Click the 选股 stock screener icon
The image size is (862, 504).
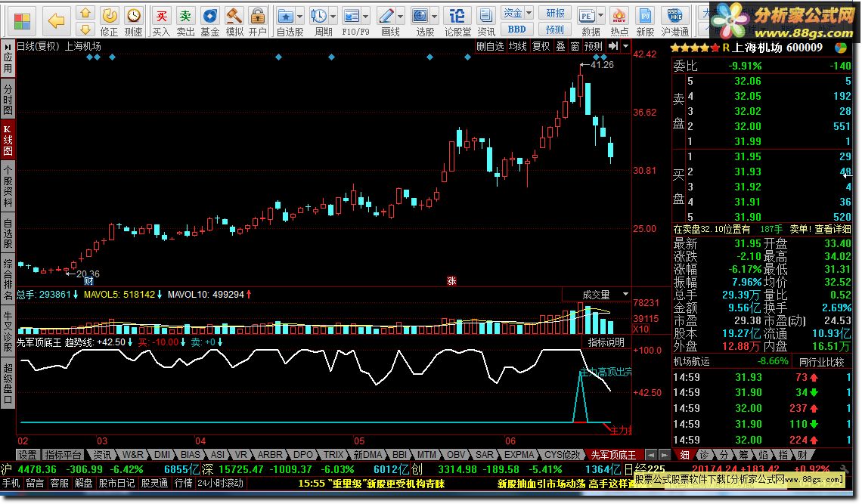pos(420,16)
